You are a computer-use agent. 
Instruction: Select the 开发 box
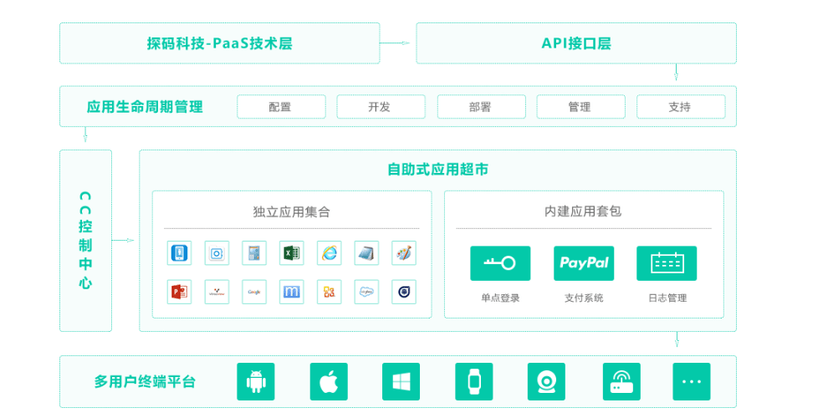coord(381,107)
